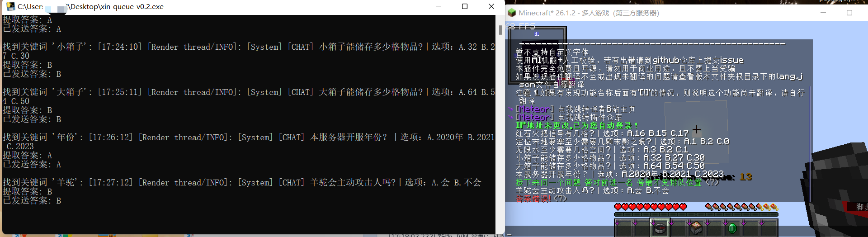The height and width of the screenshot is (237, 868).
Task: Click chat line 红石火把信号有几格
Action: point(602,133)
